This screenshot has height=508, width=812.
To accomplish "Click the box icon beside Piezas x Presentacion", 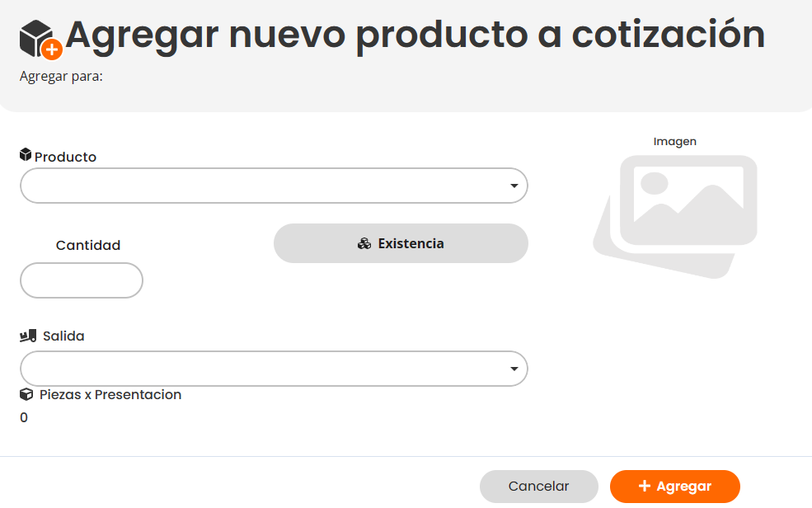I will pyautogui.click(x=26, y=394).
